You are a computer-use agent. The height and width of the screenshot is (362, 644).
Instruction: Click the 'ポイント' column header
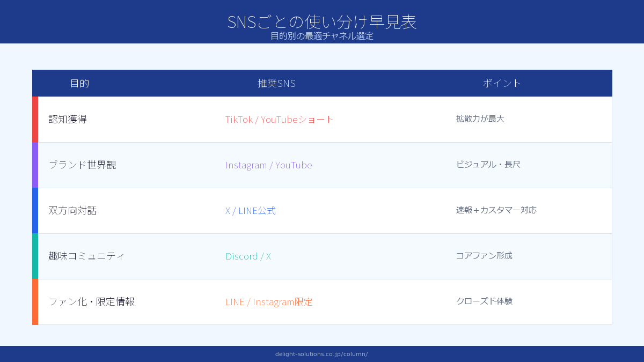coord(502,83)
